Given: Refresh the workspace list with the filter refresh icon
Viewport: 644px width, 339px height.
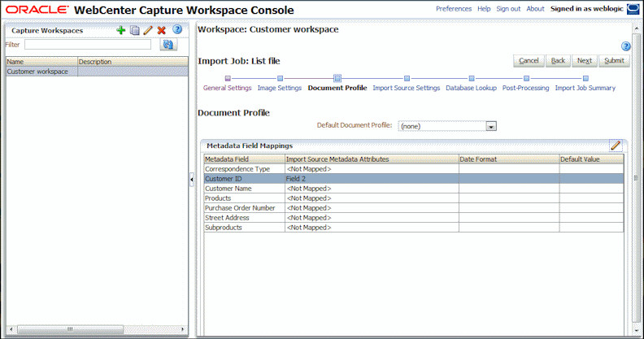Looking at the screenshot, I should pos(168,45).
